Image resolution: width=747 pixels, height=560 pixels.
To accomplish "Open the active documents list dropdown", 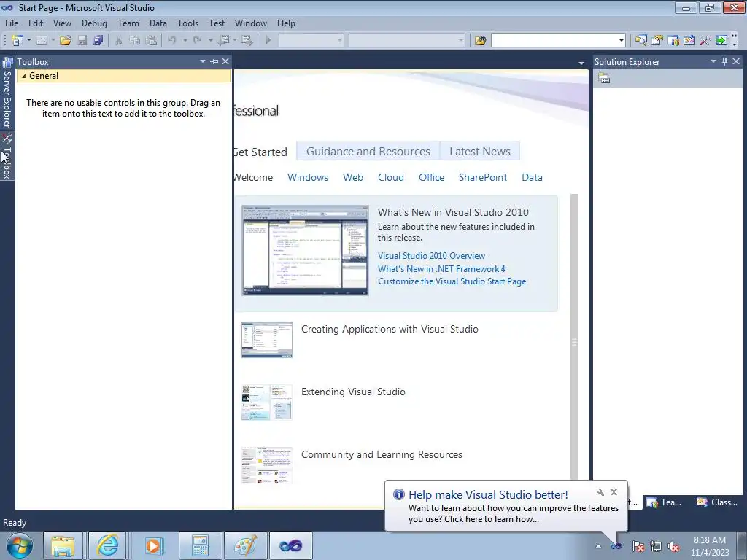I will (x=581, y=63).
